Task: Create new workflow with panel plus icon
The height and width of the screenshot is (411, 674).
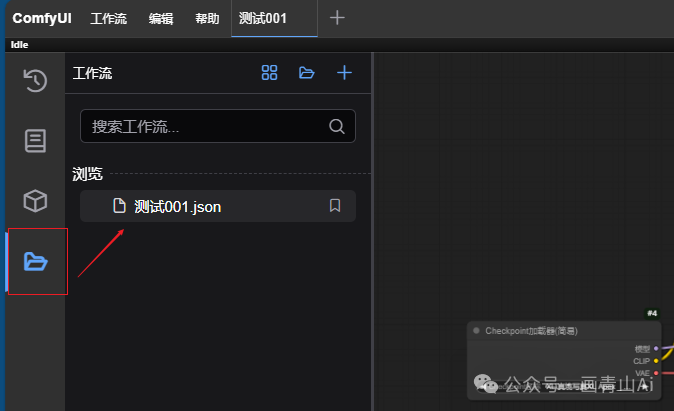Action: [x=344, y=73]
